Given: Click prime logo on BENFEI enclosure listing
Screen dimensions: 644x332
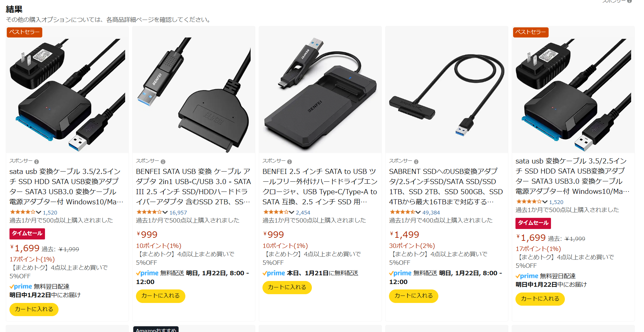Looking at the screenshot, I should click(x=274, y=273).
